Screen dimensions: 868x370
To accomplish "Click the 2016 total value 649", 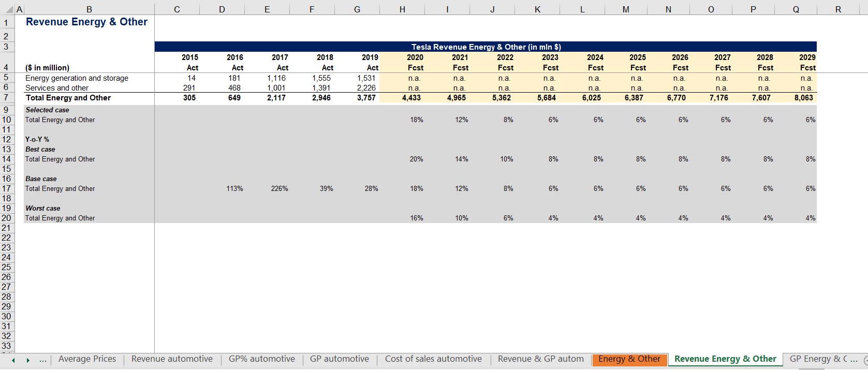I will pyautogui.click(x=234, y=98).
